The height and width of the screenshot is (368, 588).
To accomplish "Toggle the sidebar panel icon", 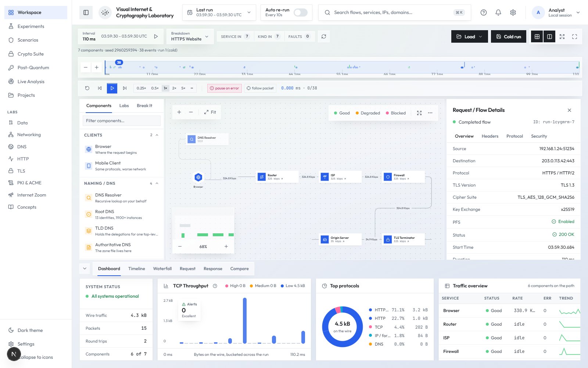I will click(86, 13).
